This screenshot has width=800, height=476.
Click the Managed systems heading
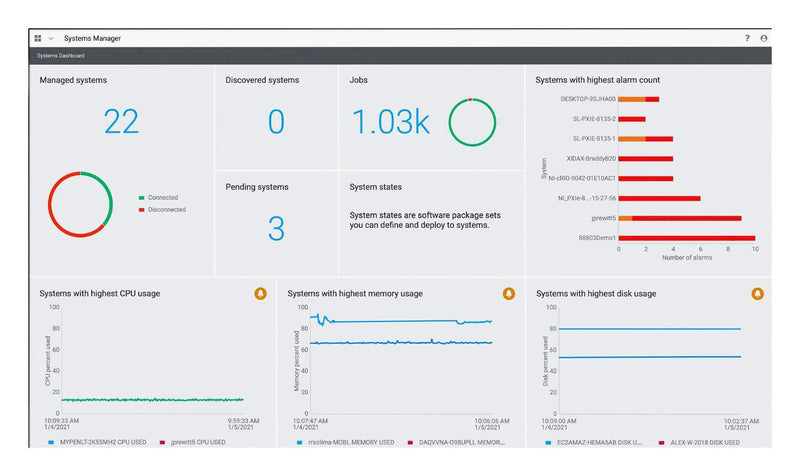[x=73, y=80]
